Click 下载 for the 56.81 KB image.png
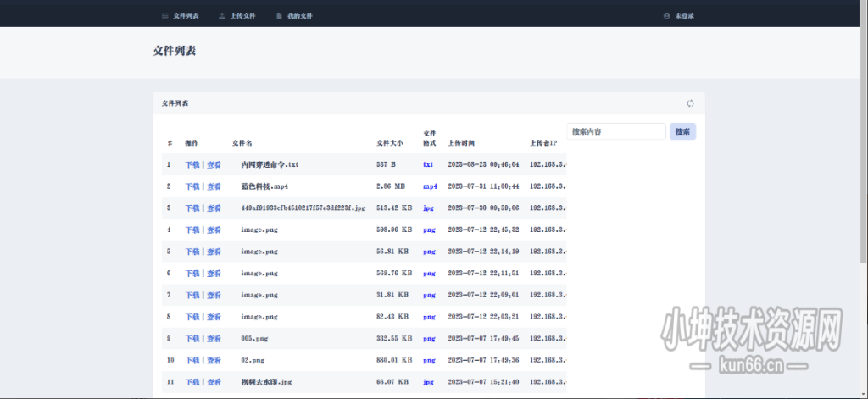 coord(192,252)
